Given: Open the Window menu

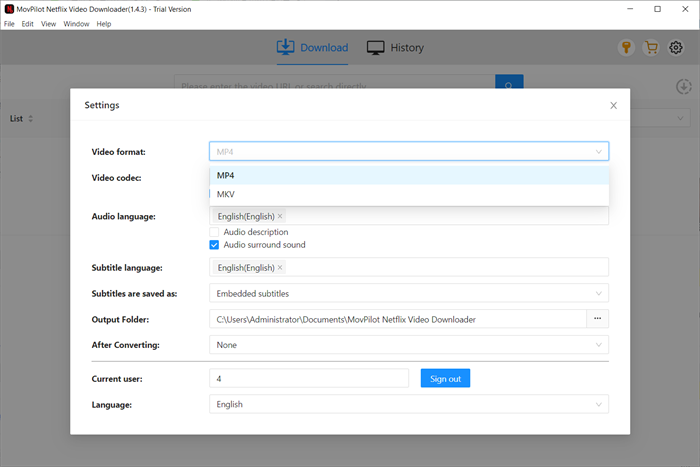Looking at the screenshot, I should (76, 24).
